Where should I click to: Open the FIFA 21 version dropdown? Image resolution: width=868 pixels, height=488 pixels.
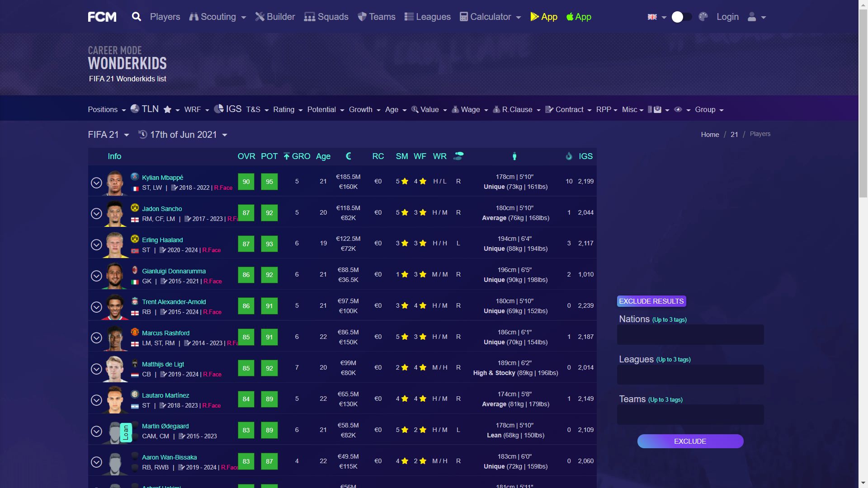click(108, 135)
